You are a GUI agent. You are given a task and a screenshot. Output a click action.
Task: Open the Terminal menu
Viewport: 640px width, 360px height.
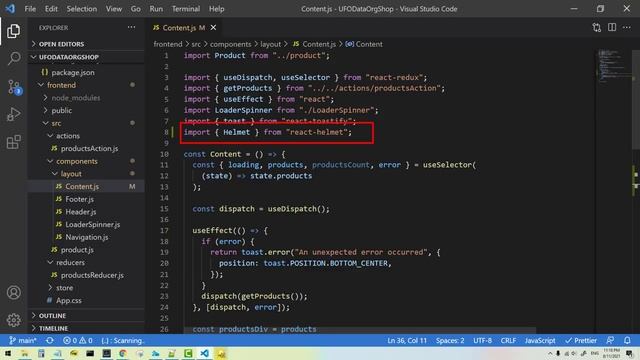[186, 9]
